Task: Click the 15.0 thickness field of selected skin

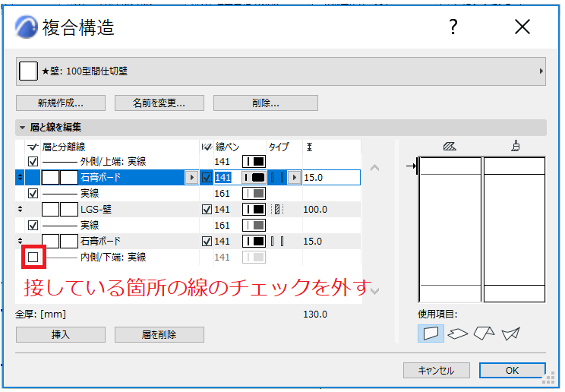Action: tap(331, 178)
